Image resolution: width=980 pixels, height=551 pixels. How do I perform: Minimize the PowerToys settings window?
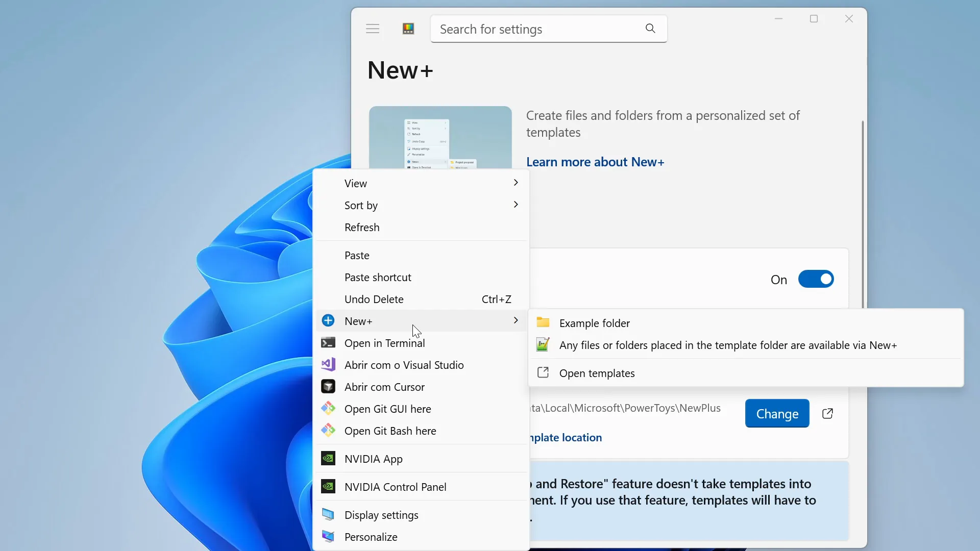click(x=778, y=19)
